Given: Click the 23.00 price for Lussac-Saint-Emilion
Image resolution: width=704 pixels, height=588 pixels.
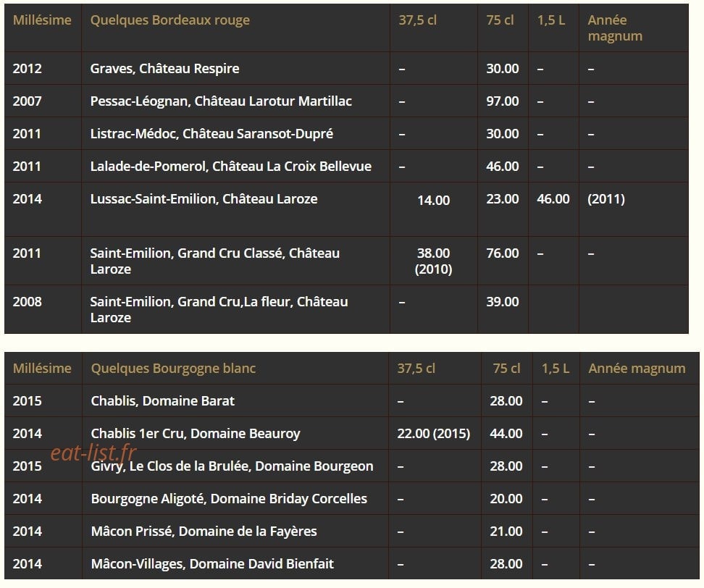Looking at the screenshot, I should [x=503, y=199].
